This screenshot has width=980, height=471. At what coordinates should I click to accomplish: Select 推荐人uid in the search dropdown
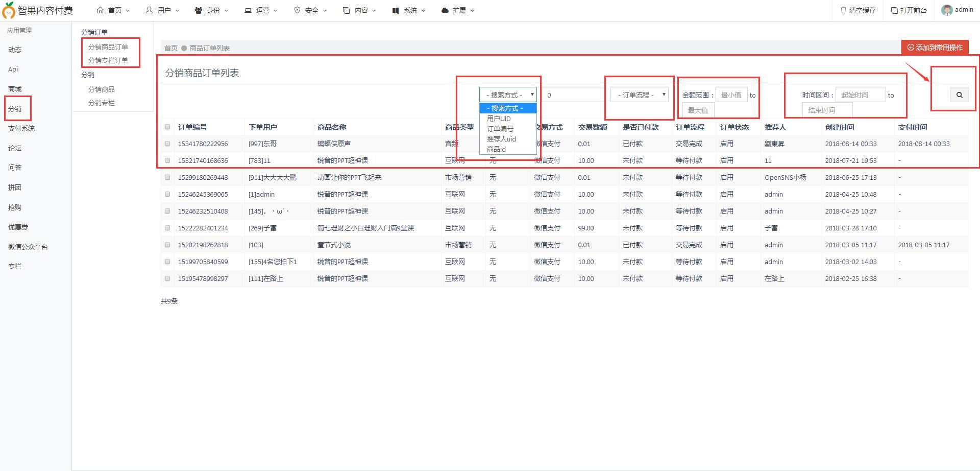[502, 138]
